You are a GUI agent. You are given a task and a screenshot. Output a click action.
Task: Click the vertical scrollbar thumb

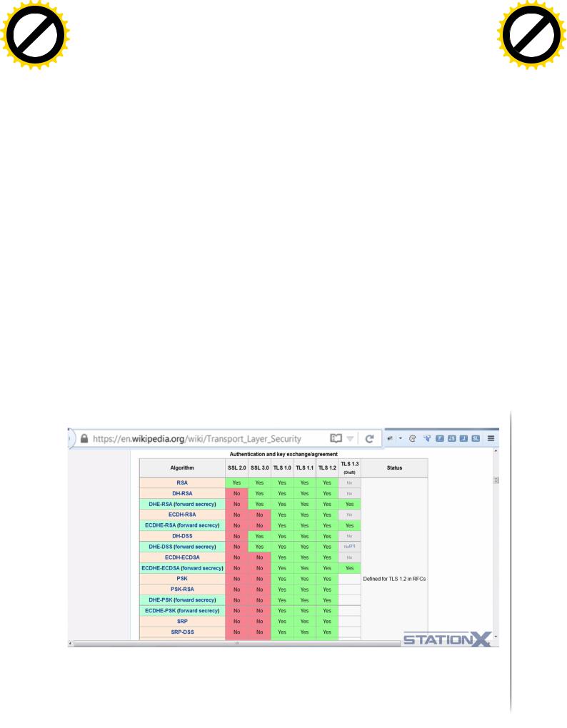[x=496, y=480]
